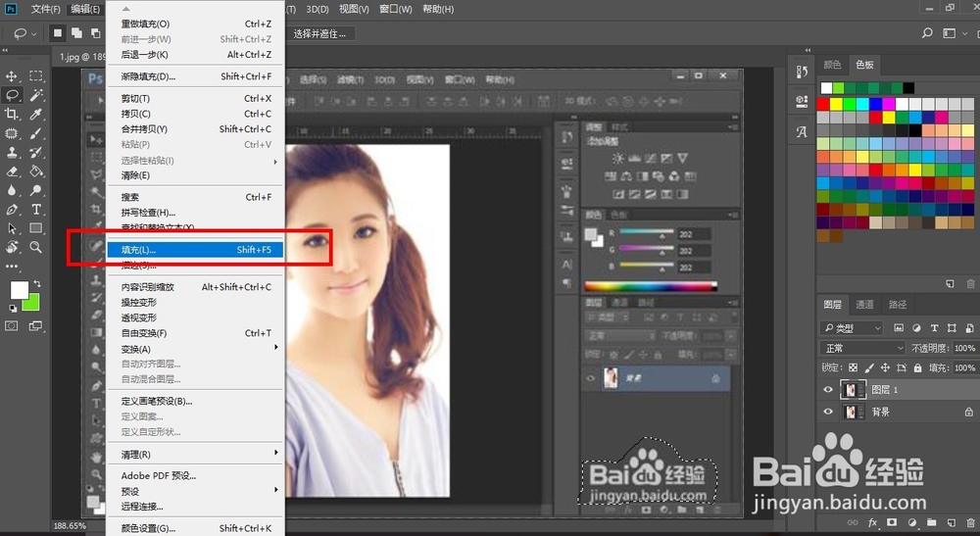Select the Clone Stamp tool

click(x=11, y=152)
